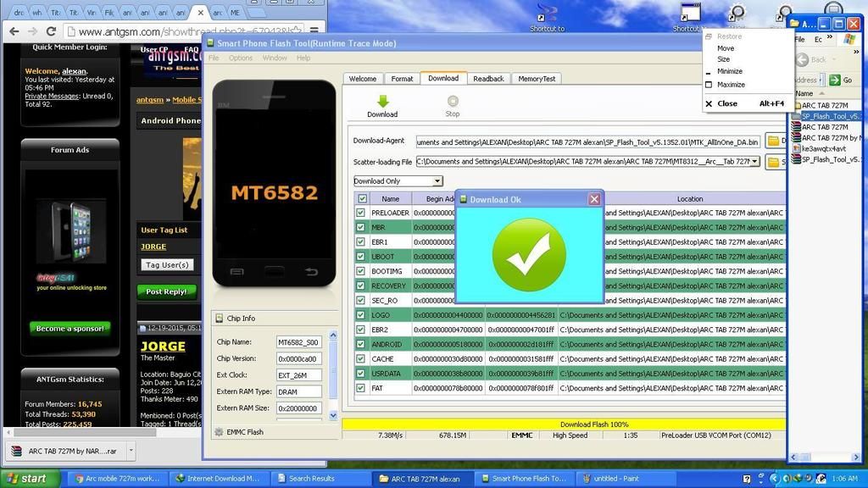This screenshot has height=488, width=868.
Task: Toggle the LOGO row checkbox
Action: (x=361, y=315)
